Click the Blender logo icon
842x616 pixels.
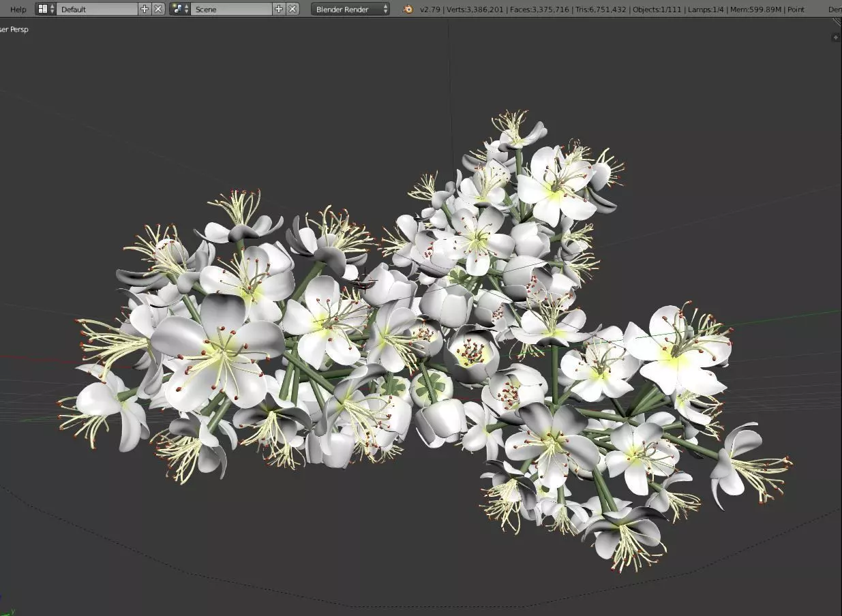(x=408, y=9)
